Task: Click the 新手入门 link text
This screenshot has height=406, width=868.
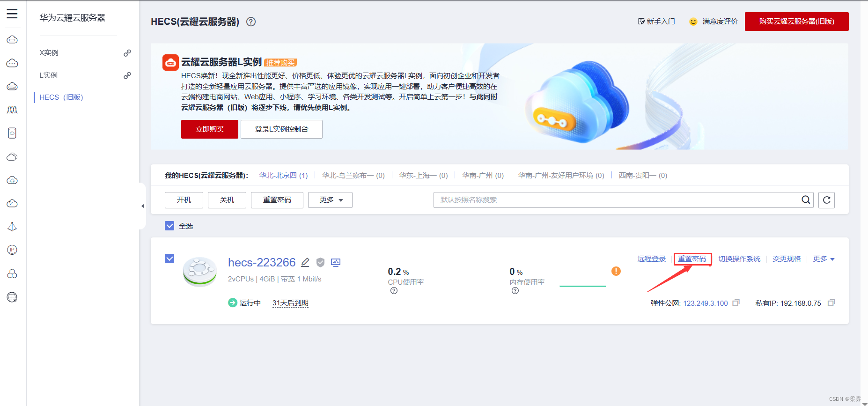Action: 661,22
